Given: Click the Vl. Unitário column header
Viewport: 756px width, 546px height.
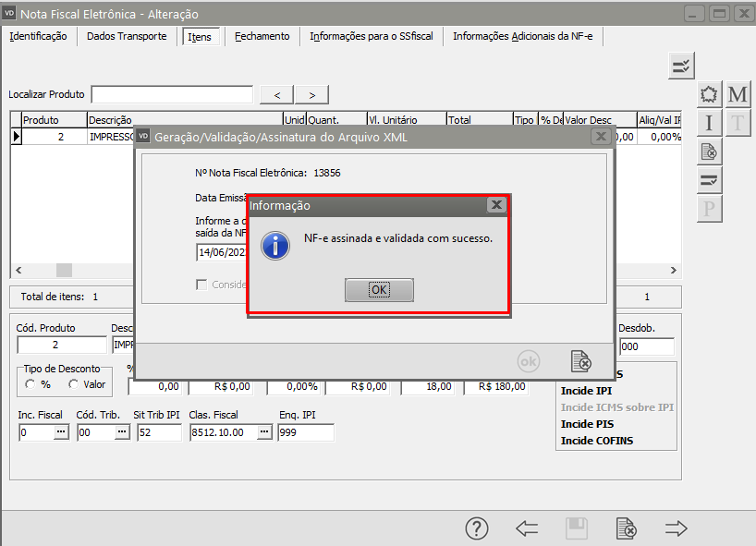Looking at the screenshot, I should (x=407, y=119).
